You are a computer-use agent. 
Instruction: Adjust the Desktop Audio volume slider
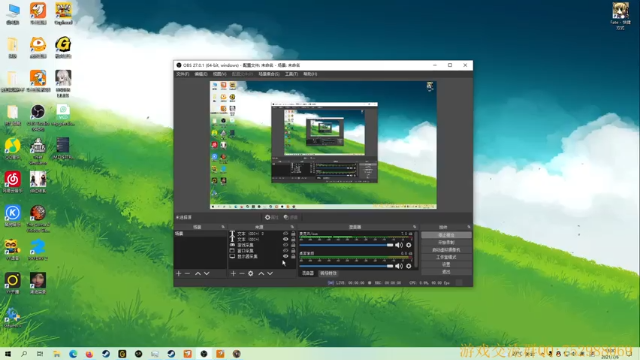point(346,266)
